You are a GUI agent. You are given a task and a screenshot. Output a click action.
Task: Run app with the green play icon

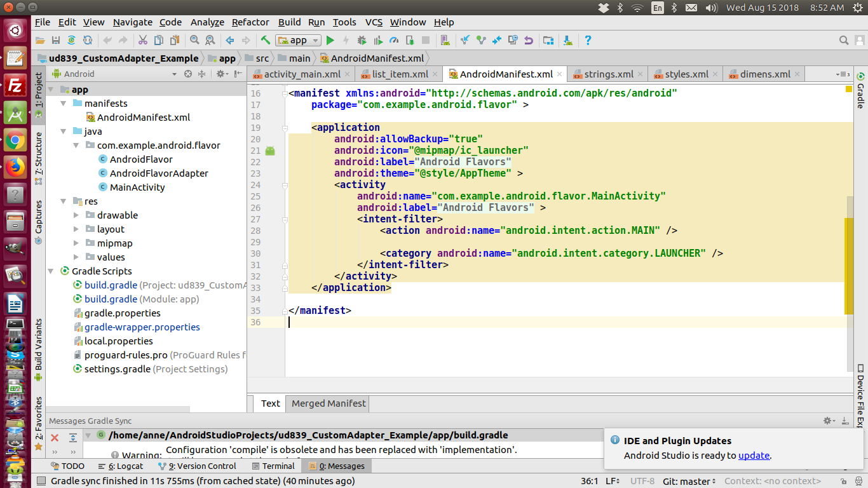coord(330,40)
